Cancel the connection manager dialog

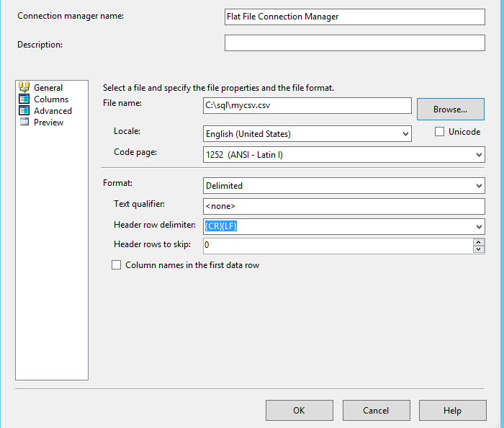[376, 411]
